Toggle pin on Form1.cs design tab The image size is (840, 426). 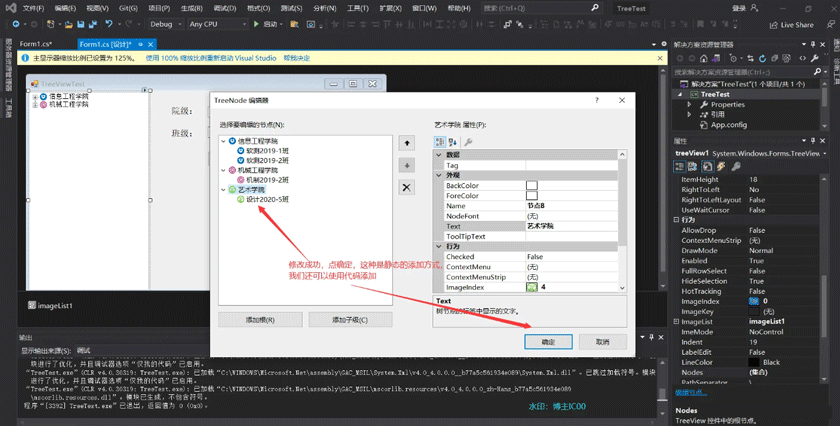point(140,44)
